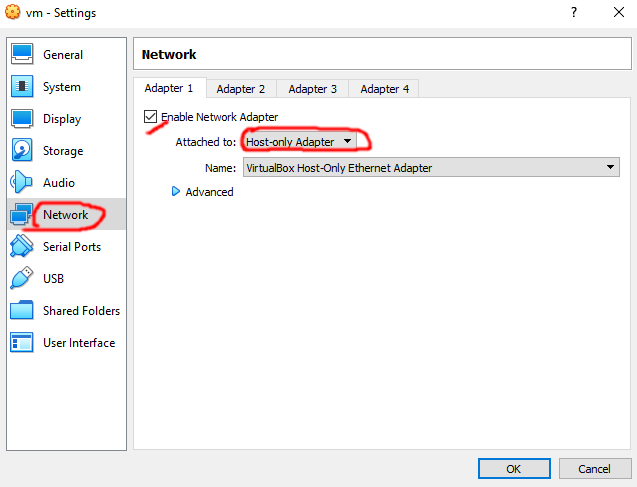Open User Interface settings

click(x=67, y=342)
